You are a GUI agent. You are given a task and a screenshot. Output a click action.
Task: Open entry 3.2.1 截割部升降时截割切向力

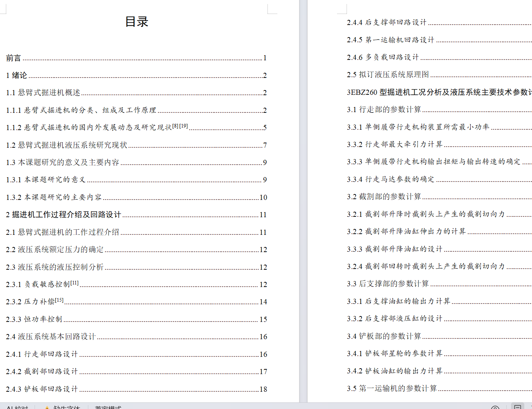(439, 214)
